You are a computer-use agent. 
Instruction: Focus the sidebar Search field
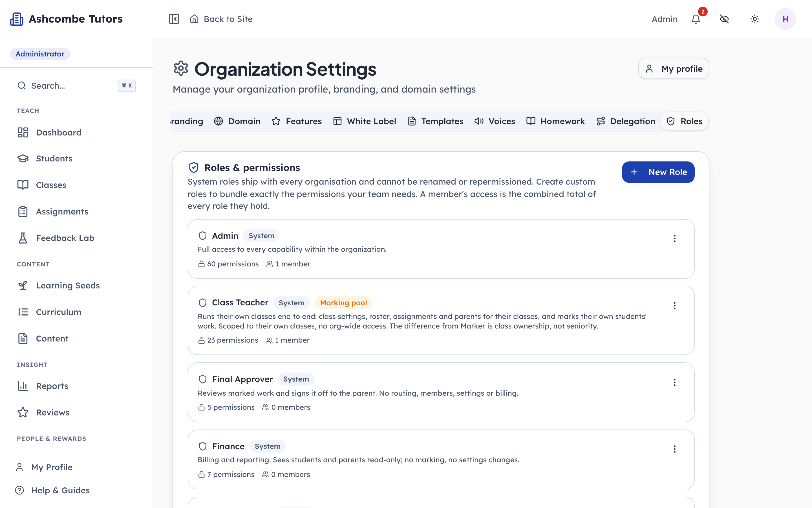click(x=76, y=86)
